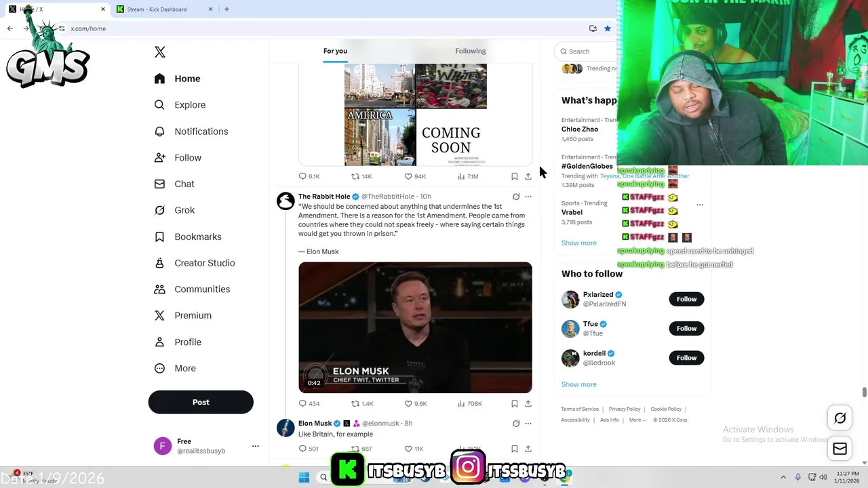The height and width of the screenshot is (488, 868).
Task: Follow Tfue
Action: tap(686, 328)
